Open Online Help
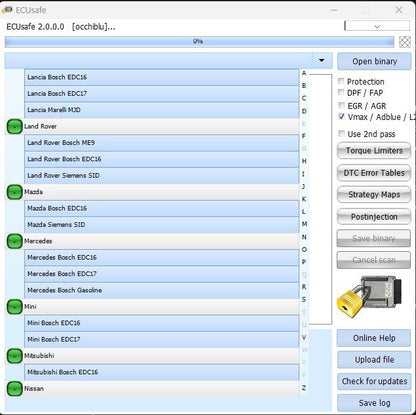The image size is (416, 415). (x=374, y=338)
